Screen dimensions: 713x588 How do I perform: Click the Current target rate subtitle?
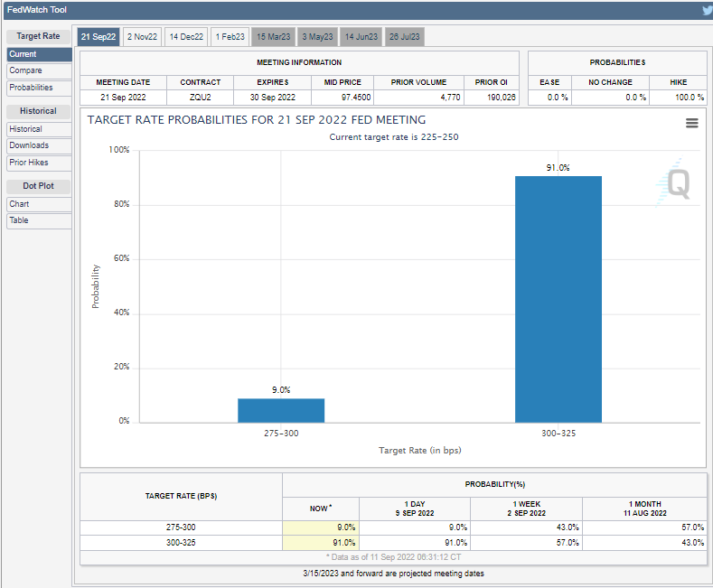click(394, 137)
